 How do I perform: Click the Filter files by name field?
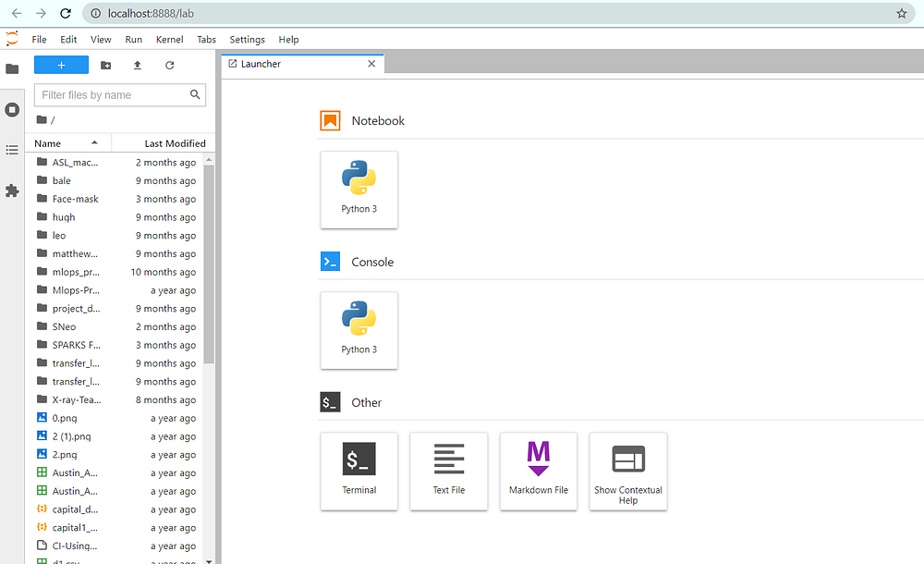120,95
